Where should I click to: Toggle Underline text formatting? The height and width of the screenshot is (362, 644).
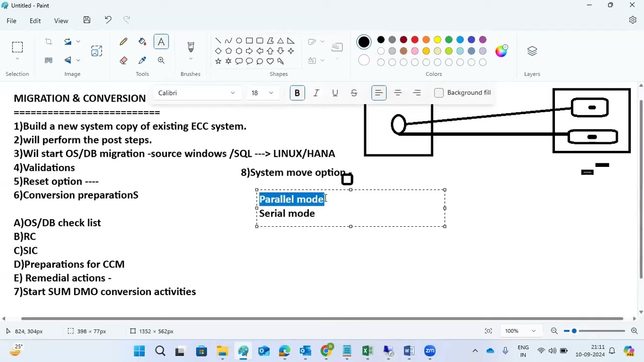[335, 93]
